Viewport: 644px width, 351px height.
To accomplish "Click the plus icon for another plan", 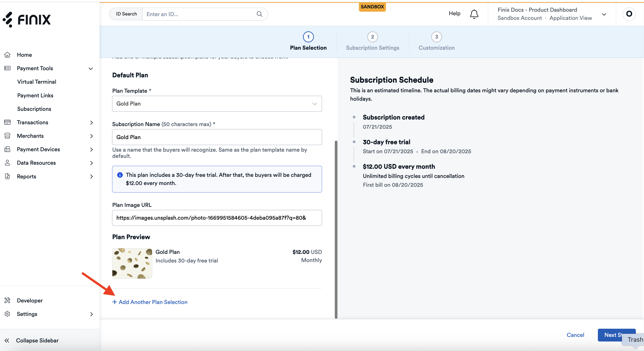I will [x=115, y=302].
